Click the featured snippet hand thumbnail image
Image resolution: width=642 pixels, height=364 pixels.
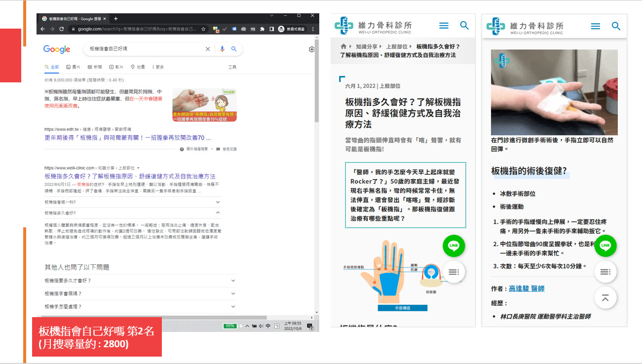pyautogui.click(x=204, y=105)
